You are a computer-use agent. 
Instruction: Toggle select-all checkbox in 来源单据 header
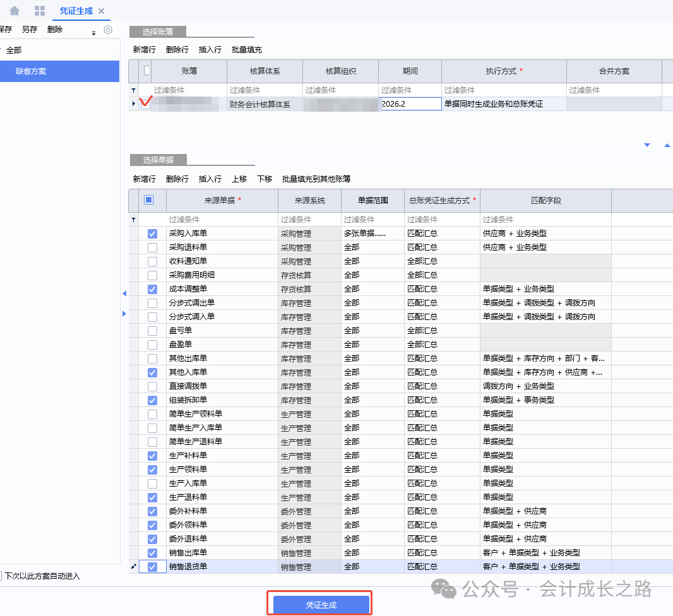[148, 199]
